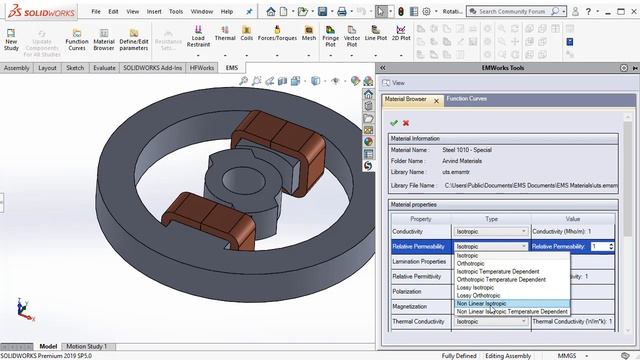Cancel material edit with red X
This screenshot has height=360, width=640.
pyautogui.click(x=406, y=123)
